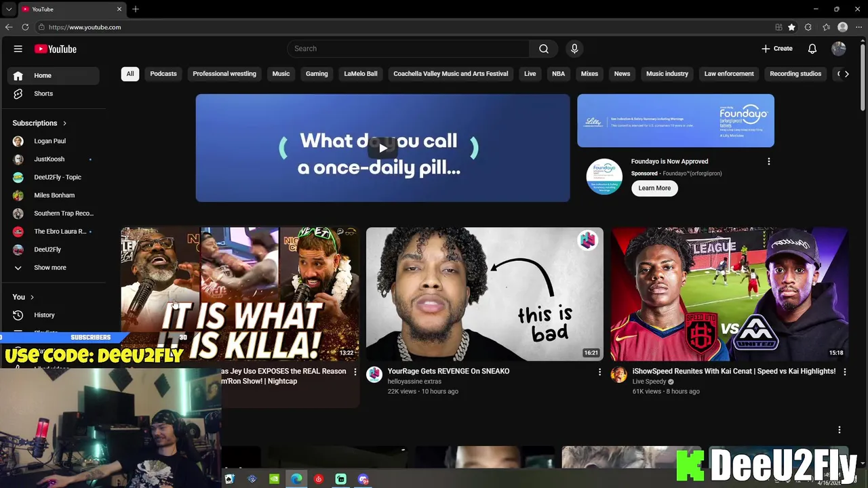This screenshot has height=488, width=868.
Task: Open options menu below video row
Action: [x=840, y=430]
